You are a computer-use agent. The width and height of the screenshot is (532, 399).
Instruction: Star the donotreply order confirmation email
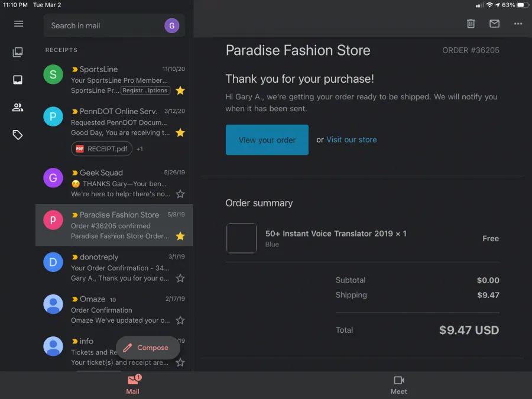(x=180, y=278)
